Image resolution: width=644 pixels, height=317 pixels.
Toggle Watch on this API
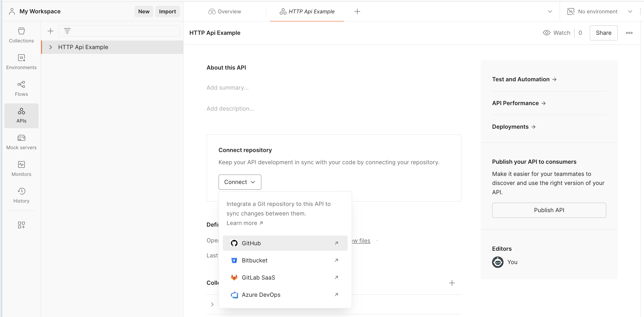pyautogui.click(x=557, y=33)
